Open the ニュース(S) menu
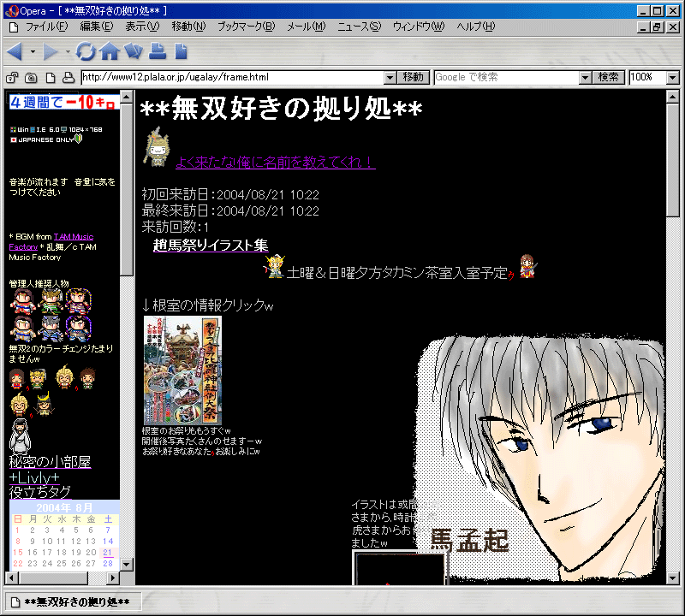This screenshot has height=616, width=685. pos(359,27)
